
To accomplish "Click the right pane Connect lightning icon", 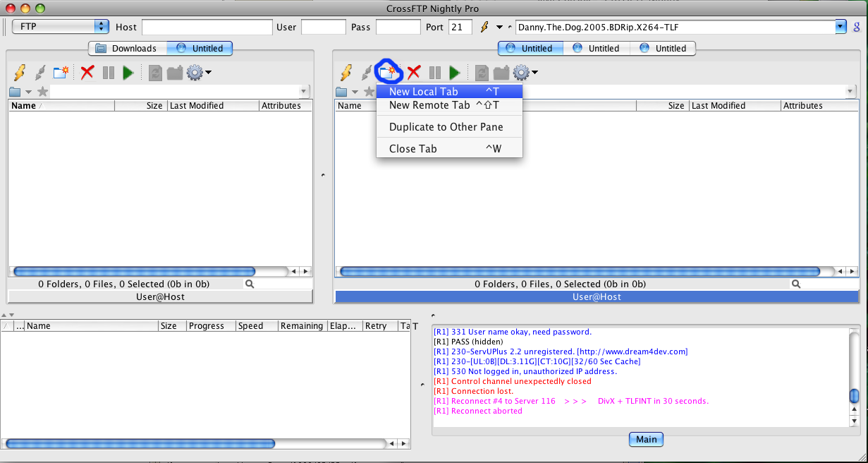I will point(346,72).
